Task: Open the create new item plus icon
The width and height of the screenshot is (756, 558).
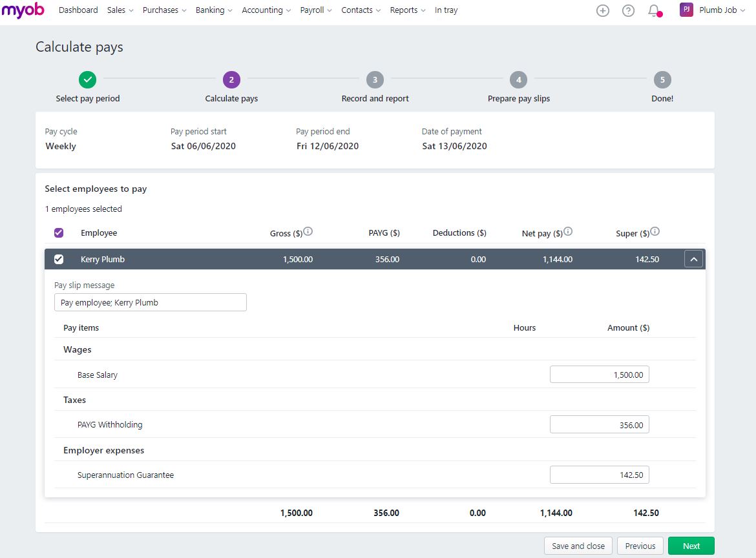Action: pyautogui.click(x=602, y=10)
